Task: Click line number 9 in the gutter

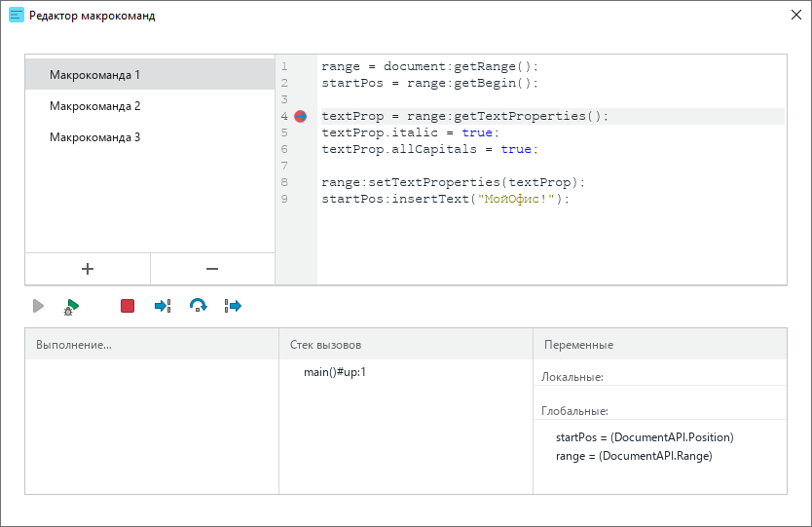Action: point(284,199)
